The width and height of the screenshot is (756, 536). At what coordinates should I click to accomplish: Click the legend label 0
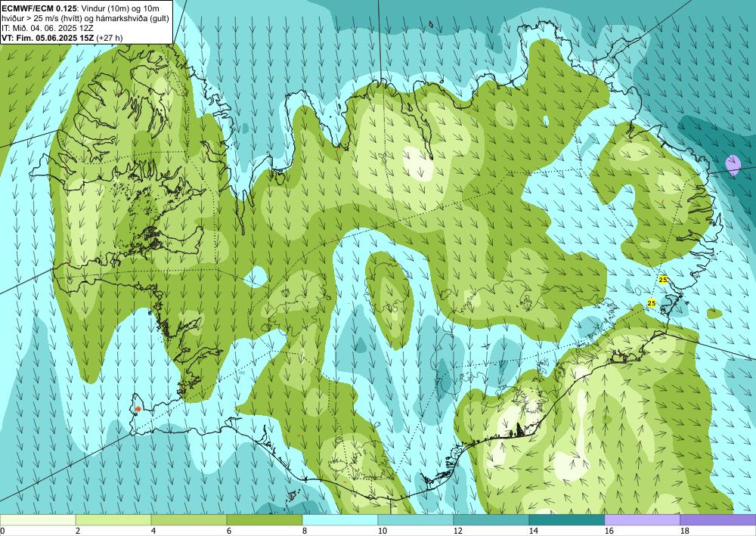coord(2,531)
